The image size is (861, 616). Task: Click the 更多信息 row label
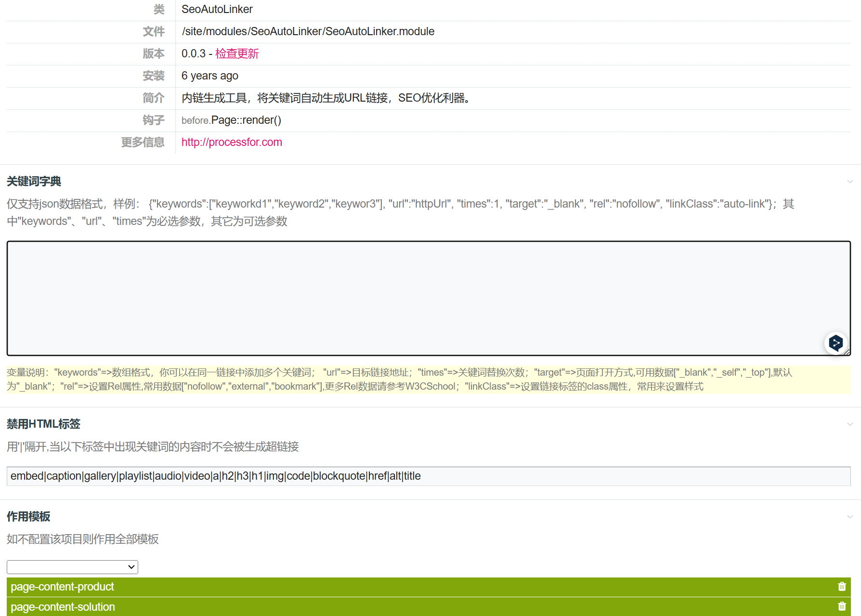pos(143,142)
